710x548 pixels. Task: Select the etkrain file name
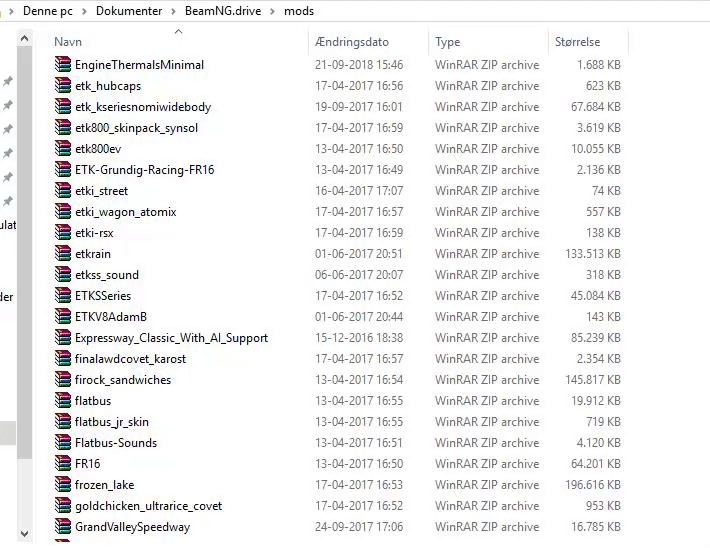[x=93, y=254]
